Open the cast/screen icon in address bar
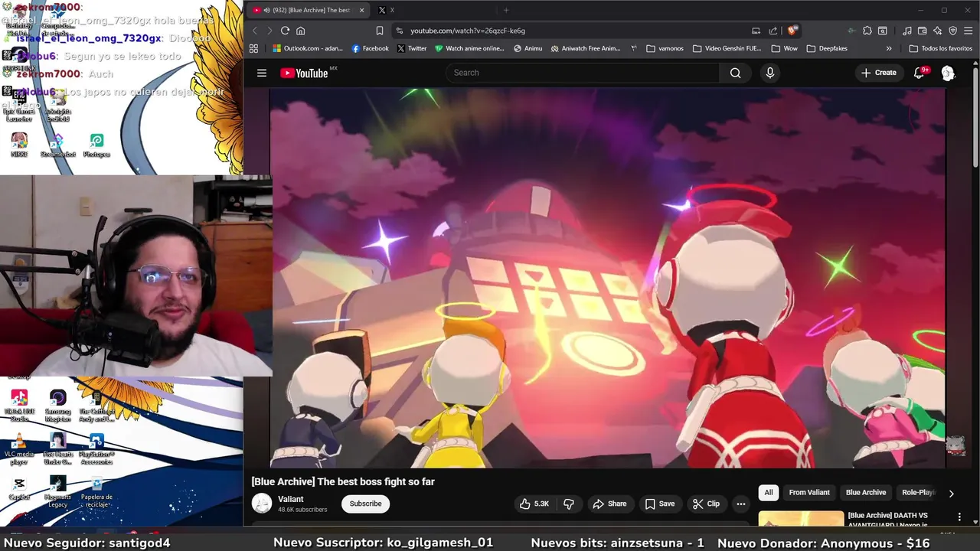The width and height of the screenshot is (980, 551). (x=756, y=31)
